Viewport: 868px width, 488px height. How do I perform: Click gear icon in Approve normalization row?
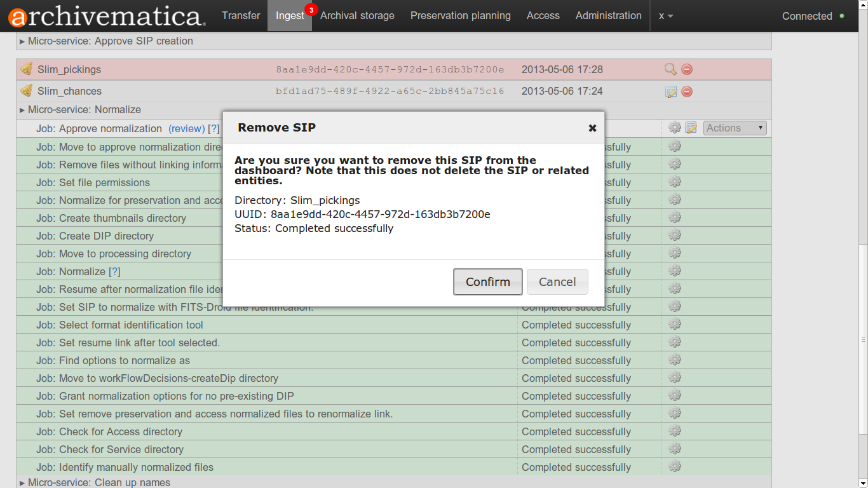pyautogui.click(x=675, y=128)
